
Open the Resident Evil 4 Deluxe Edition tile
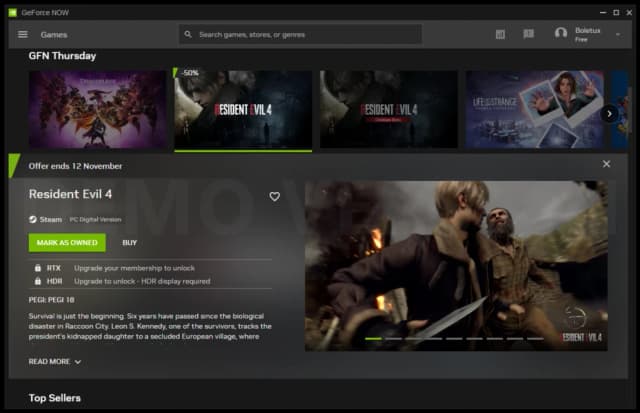[389, 109]
